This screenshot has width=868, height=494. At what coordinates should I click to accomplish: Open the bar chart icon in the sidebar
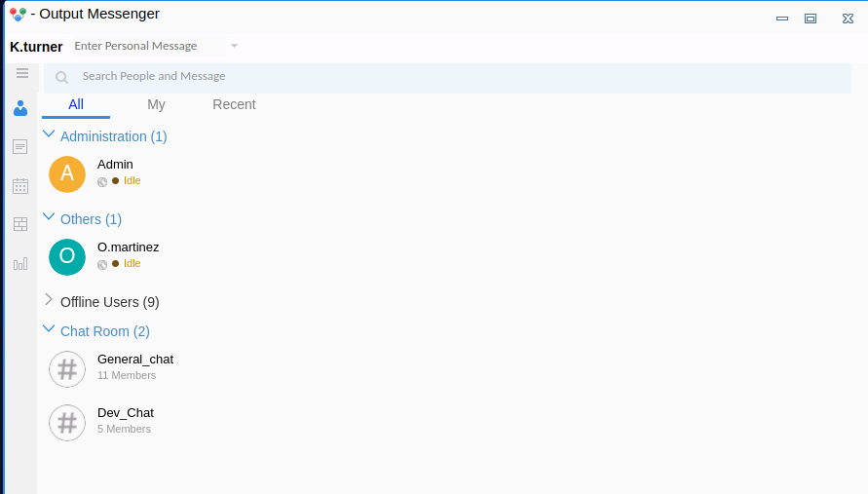(x=20, y=263)
